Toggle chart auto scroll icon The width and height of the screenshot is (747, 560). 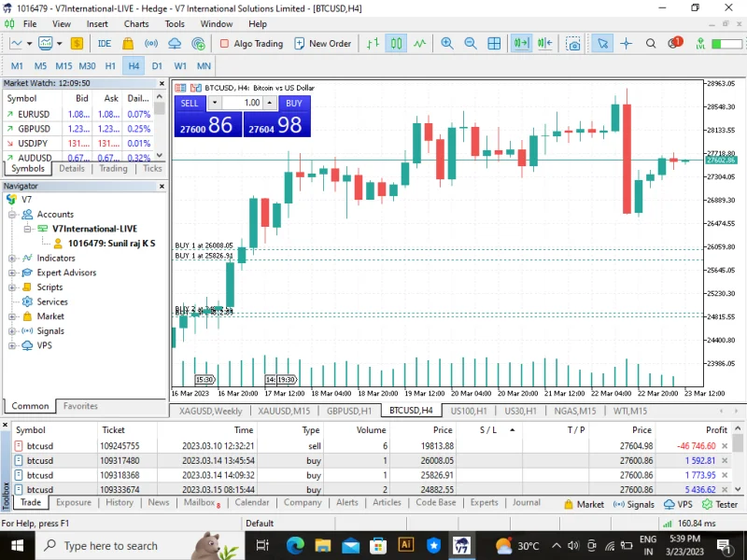[521, 43]
